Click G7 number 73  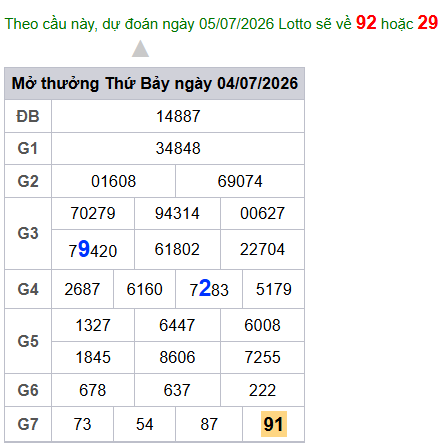point(82,424)
